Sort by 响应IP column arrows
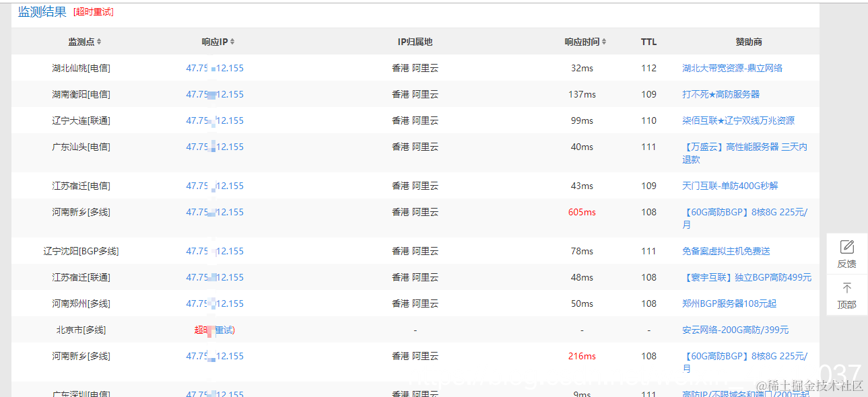 pyautogui.click(x=232, y=42)
